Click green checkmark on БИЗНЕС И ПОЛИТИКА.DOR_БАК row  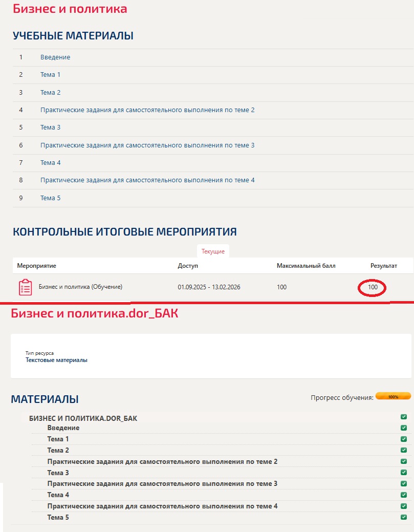coord(404,417)
